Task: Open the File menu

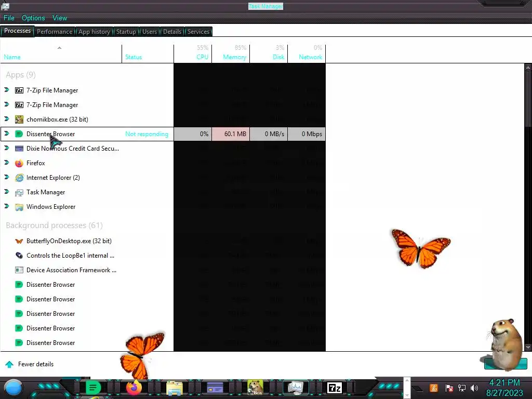Action: 9,18
